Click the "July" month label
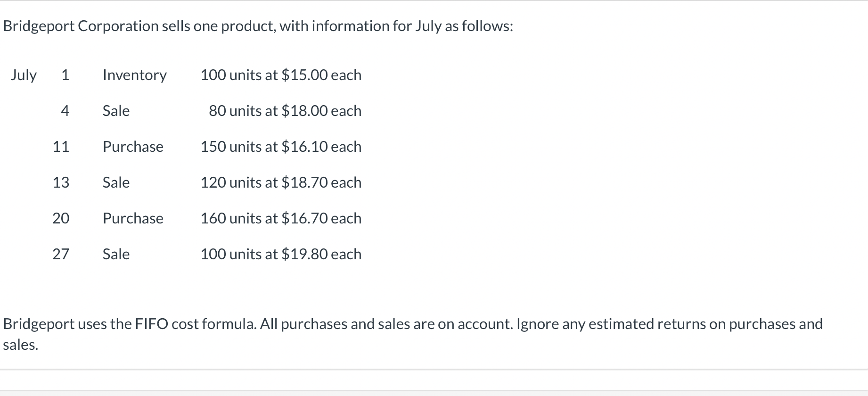The width and height of the screenshot is (868, 396). (24, 75)
